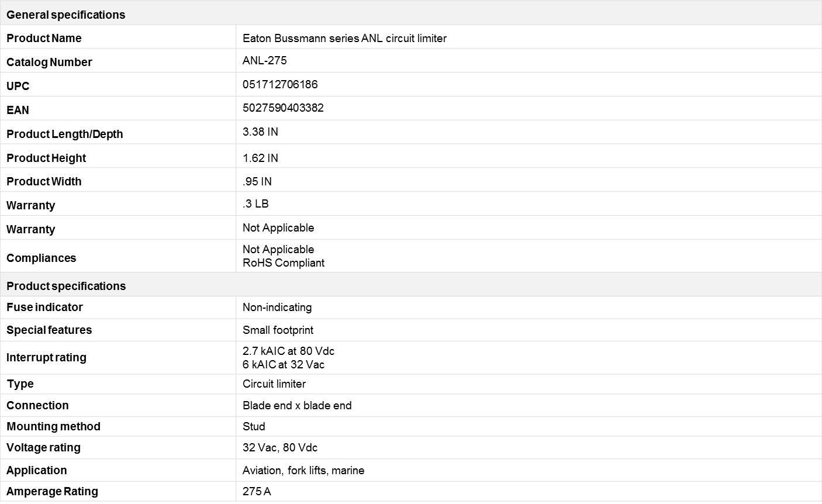The width and height of the screenshot is (822, 504).
Task: Click the height value "1.62 IN"
Action: pos(260,158)
